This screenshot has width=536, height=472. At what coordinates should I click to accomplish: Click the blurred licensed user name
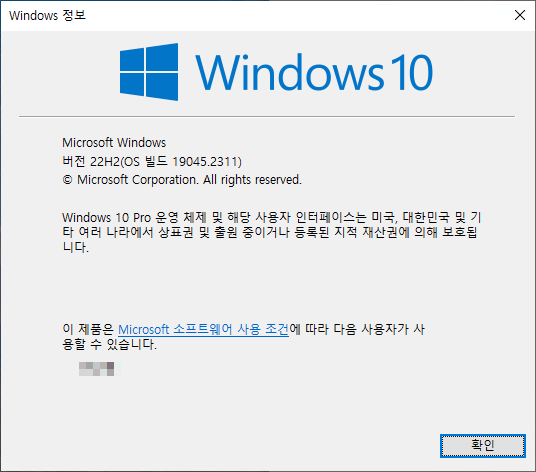click(x=99, y=369)
